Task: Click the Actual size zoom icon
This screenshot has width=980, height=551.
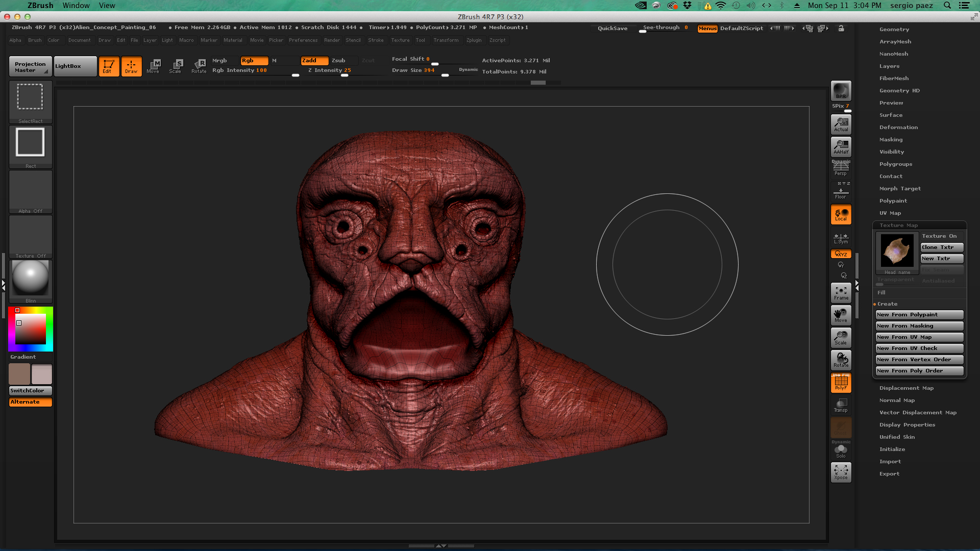Action: [x=841, y=124]
